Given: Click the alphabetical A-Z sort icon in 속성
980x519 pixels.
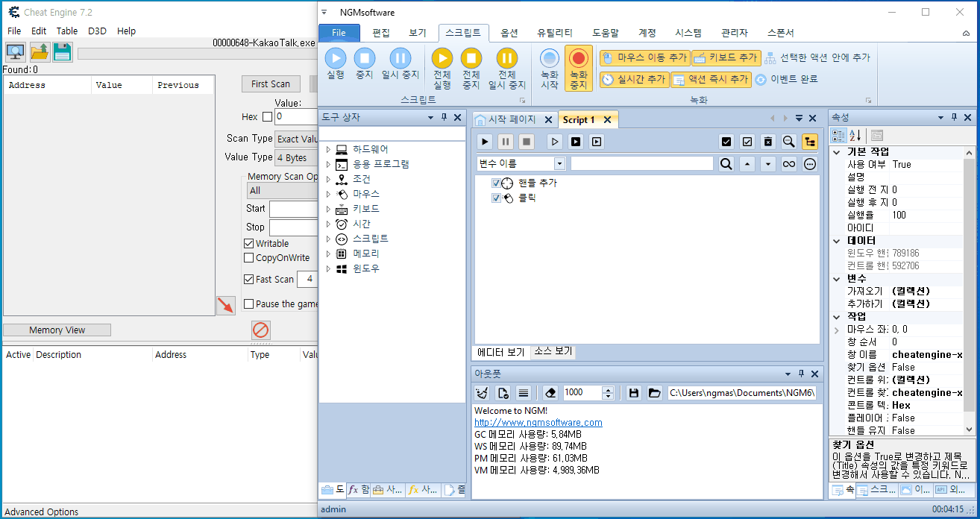Looking at the screenshot, I should (855, 135).
